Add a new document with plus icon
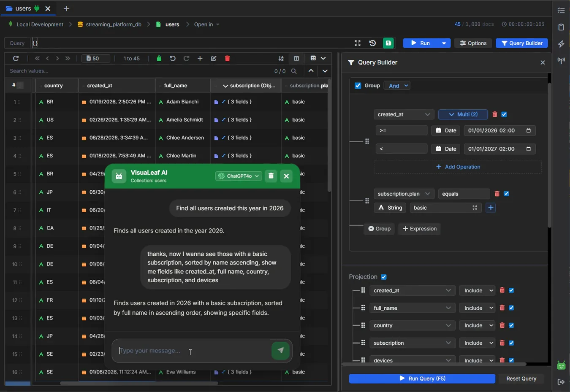570x392 pixels. tap(200, 59)
